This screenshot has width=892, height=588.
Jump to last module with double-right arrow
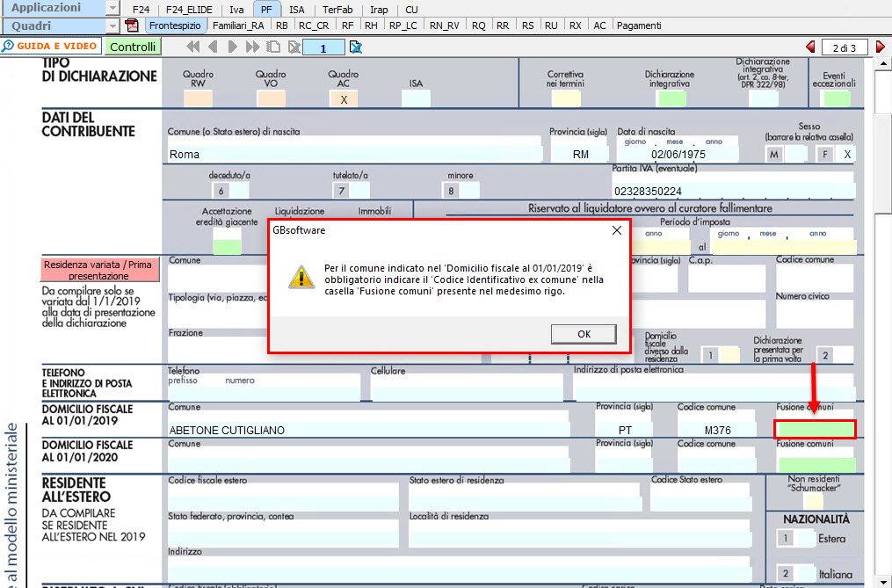point(252,47)
